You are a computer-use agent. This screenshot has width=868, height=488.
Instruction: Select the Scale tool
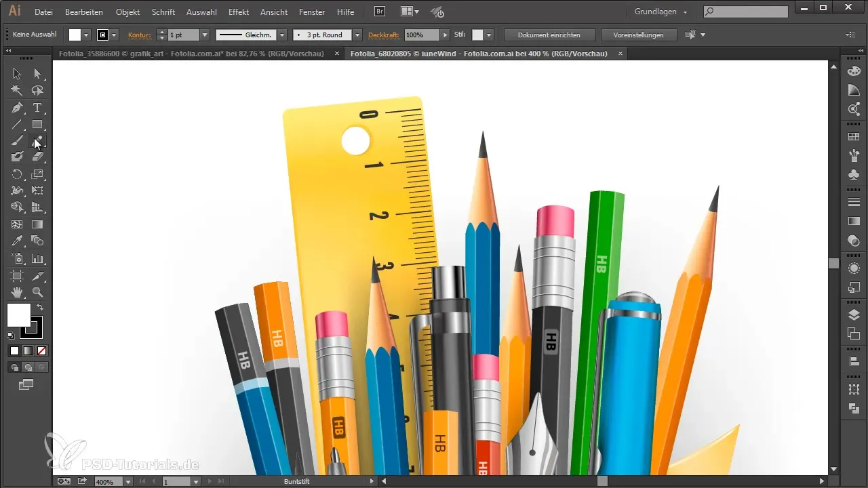(x=37, y=174)
